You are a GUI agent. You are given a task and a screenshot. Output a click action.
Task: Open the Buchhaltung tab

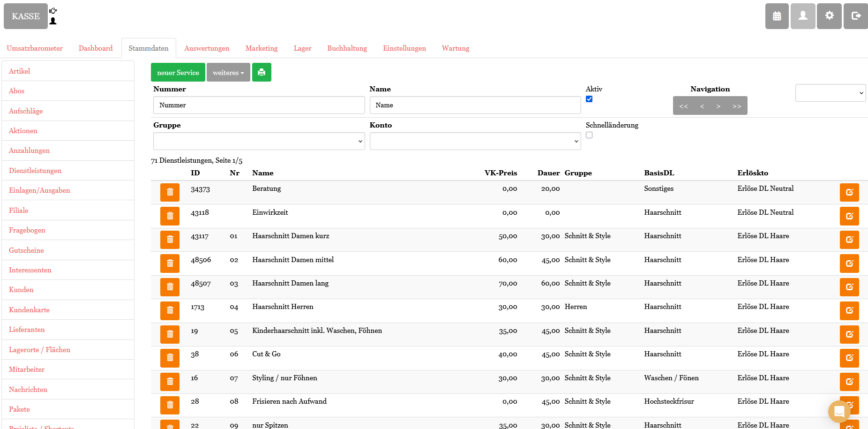[x=347, y=48]
